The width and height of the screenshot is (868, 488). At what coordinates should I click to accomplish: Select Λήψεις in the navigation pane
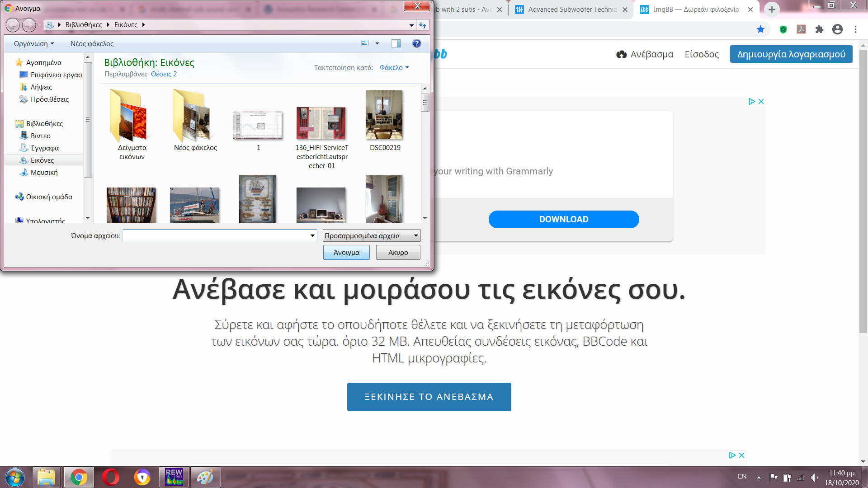pos(41,87)
